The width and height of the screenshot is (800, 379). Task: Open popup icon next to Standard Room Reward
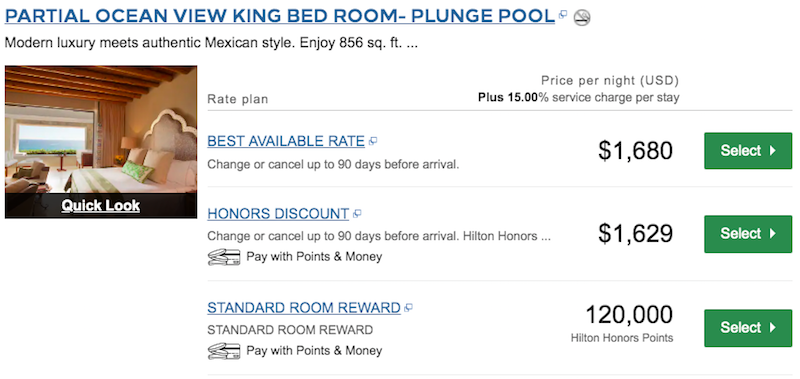408,308
